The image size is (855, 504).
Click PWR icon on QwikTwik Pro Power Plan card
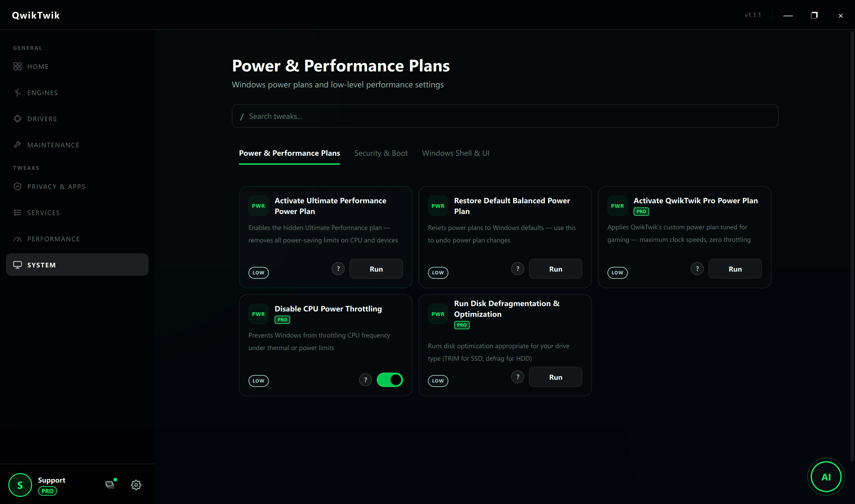(x=617, y=206)
